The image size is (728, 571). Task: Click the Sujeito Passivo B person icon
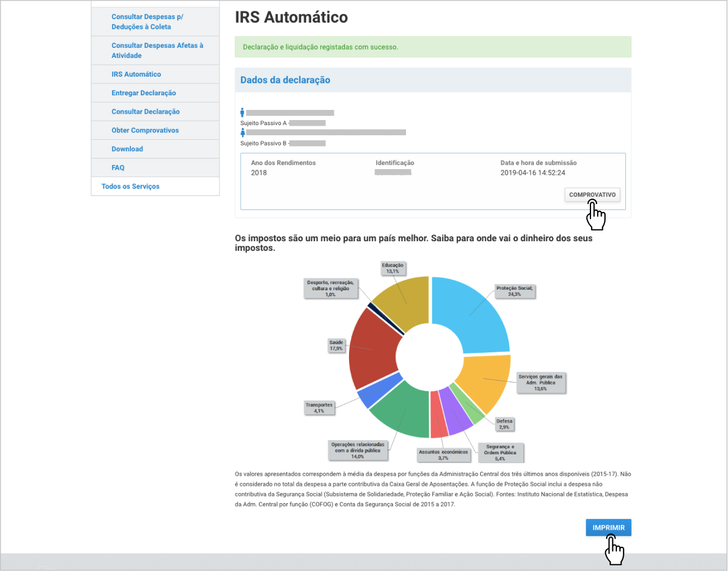tap(242, 132)
